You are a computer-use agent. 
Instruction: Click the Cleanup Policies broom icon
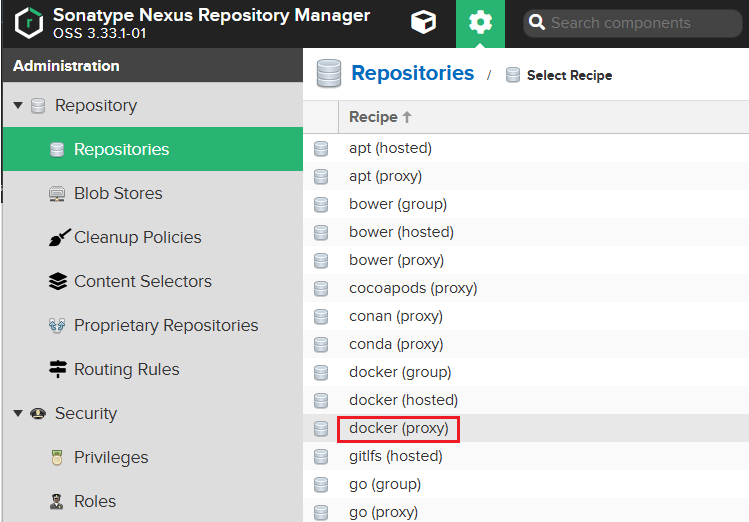59,237
